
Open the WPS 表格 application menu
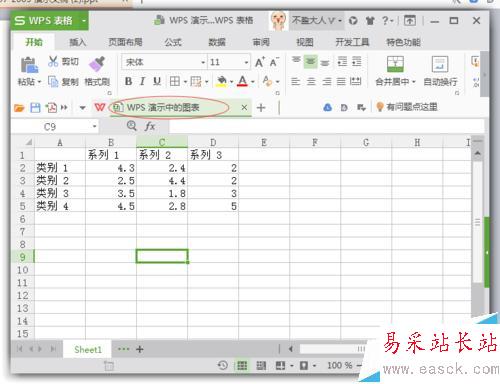[x=49, y=21]
